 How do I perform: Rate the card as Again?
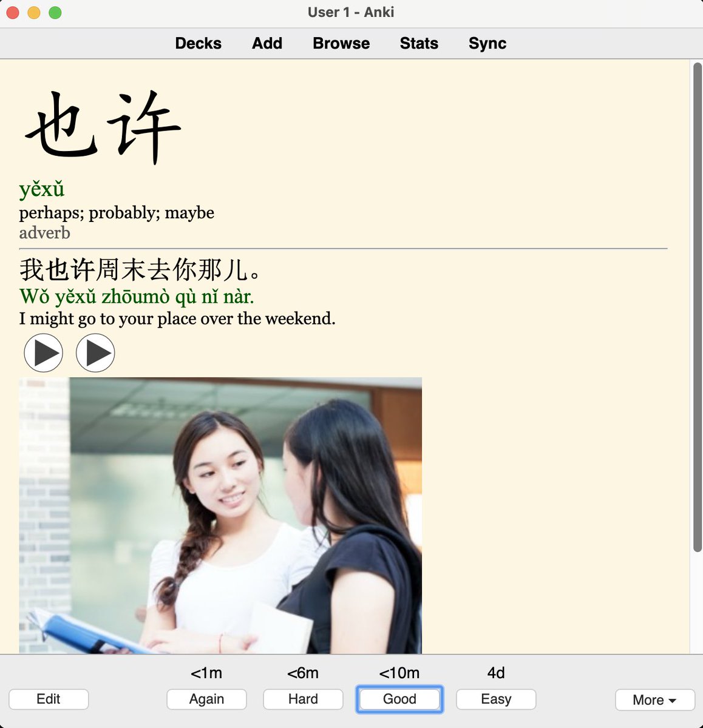[206, 699]
